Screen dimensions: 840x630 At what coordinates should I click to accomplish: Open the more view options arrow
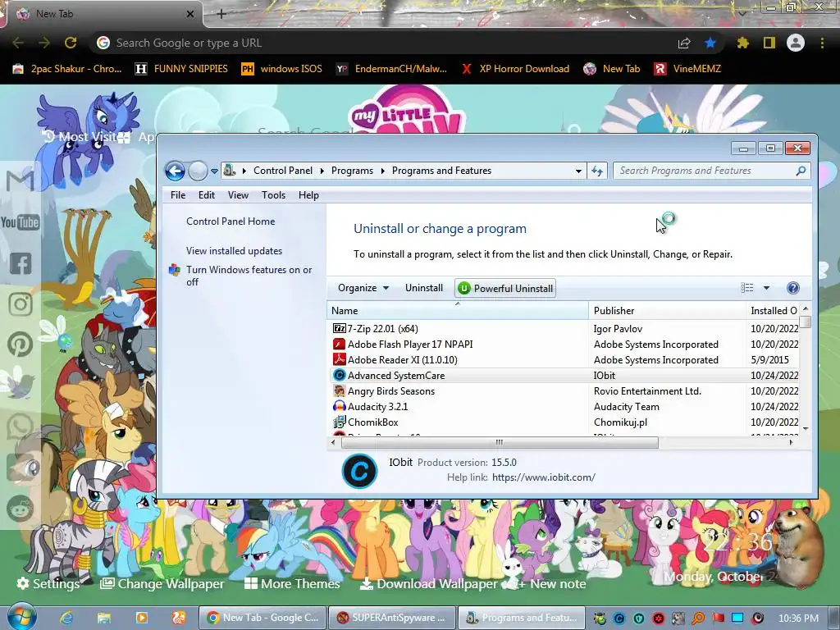767,288
